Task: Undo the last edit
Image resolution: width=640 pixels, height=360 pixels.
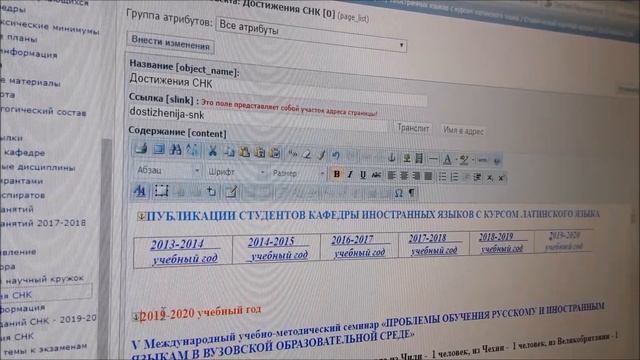Action: [336, 155]
